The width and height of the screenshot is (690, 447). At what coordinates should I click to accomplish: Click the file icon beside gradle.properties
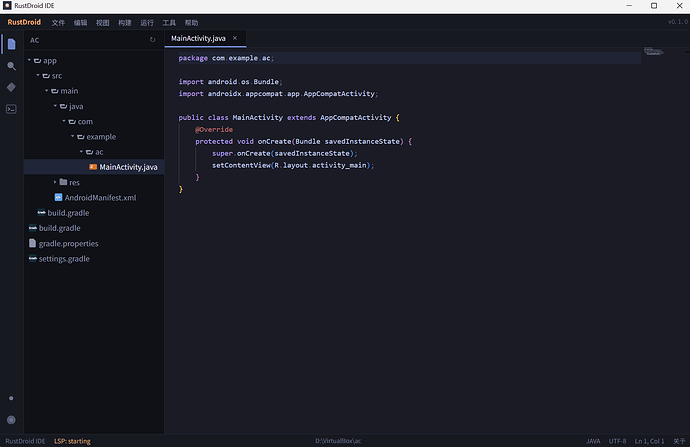32,243
